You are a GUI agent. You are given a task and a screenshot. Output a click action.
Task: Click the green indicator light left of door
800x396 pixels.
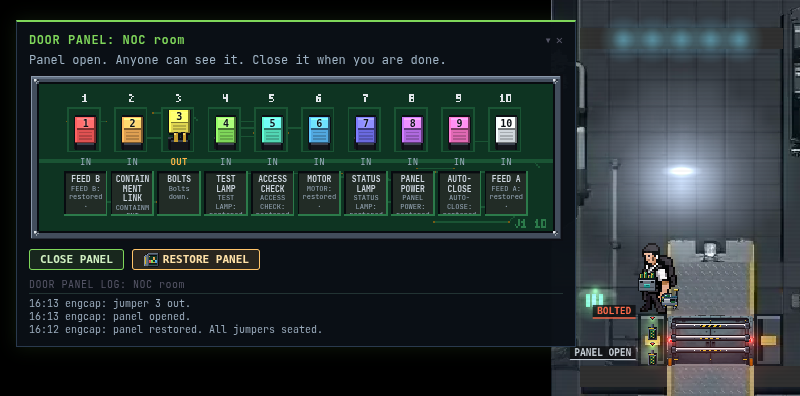coord(595,299)
